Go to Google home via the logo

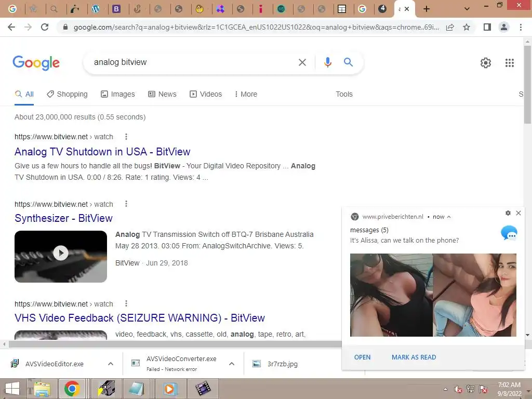36,63
